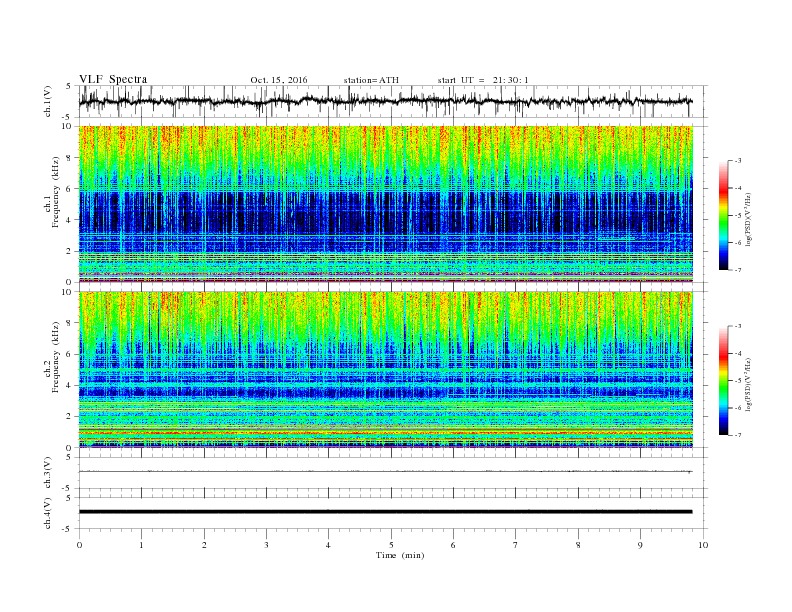Click time axis tick label "7"

[x=516, y=545]
